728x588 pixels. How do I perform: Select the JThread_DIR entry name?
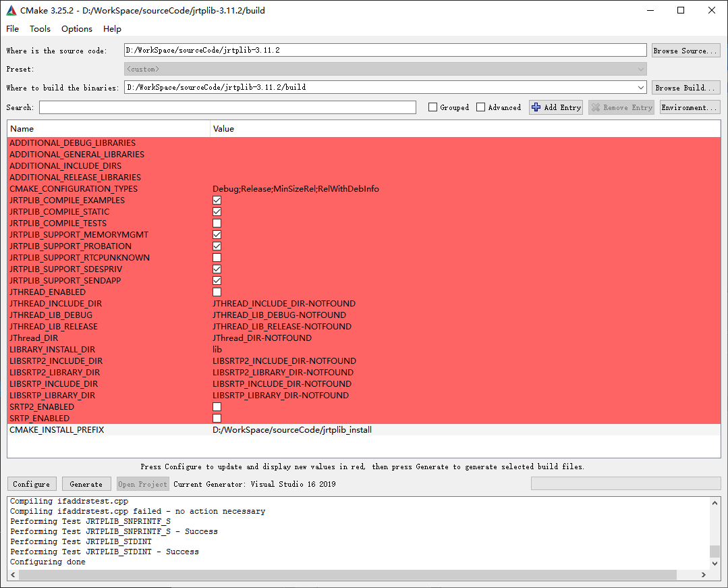pos(34,338)
